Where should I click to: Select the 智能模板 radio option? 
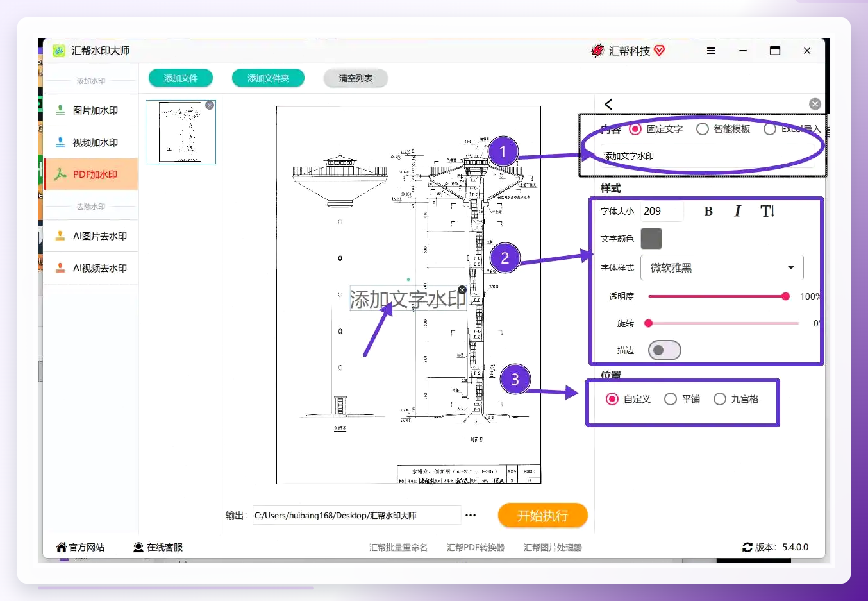703,129
